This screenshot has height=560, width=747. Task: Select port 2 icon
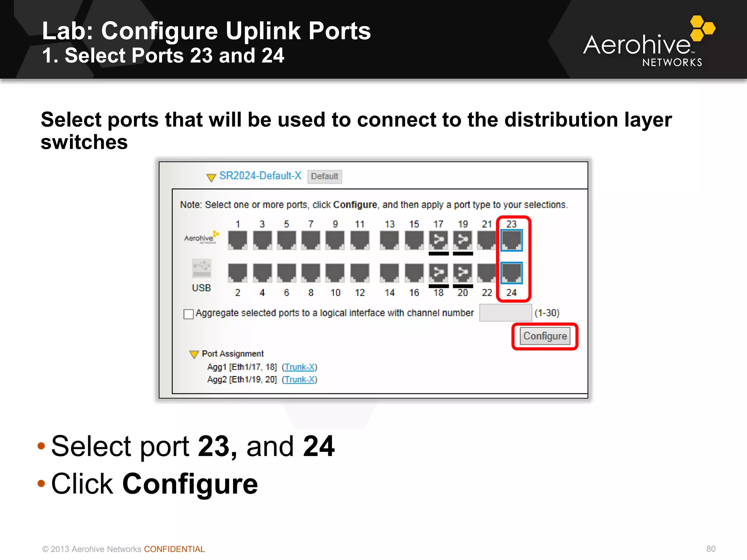[x=237, y=273]
